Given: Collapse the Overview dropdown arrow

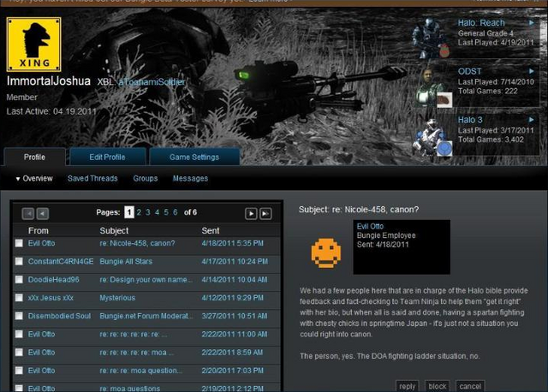Looking at the screenshot, I should pos(18,179).
